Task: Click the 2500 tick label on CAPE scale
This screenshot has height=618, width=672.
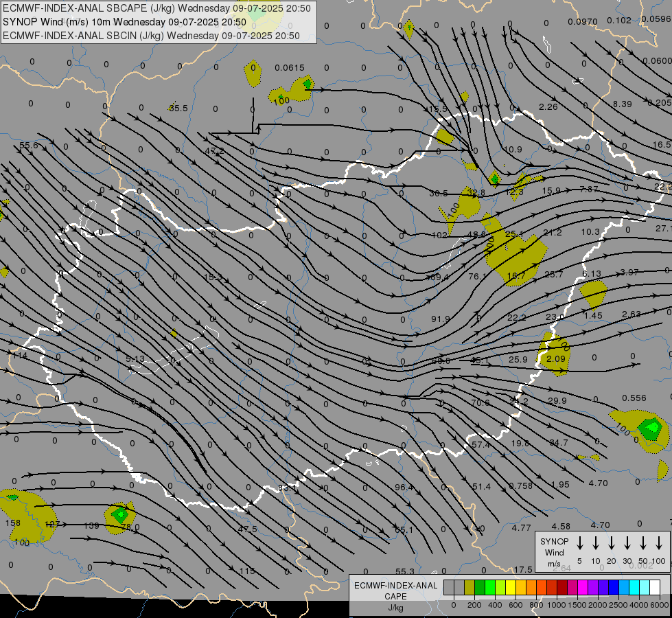Action: [x=618, y=605]
